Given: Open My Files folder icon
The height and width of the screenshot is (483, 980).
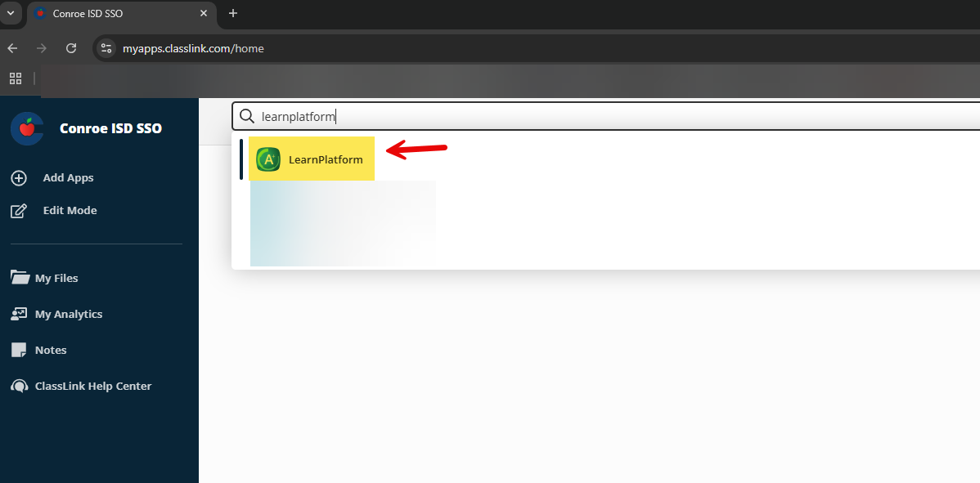Looking at the screenshot, I should 20,278.
